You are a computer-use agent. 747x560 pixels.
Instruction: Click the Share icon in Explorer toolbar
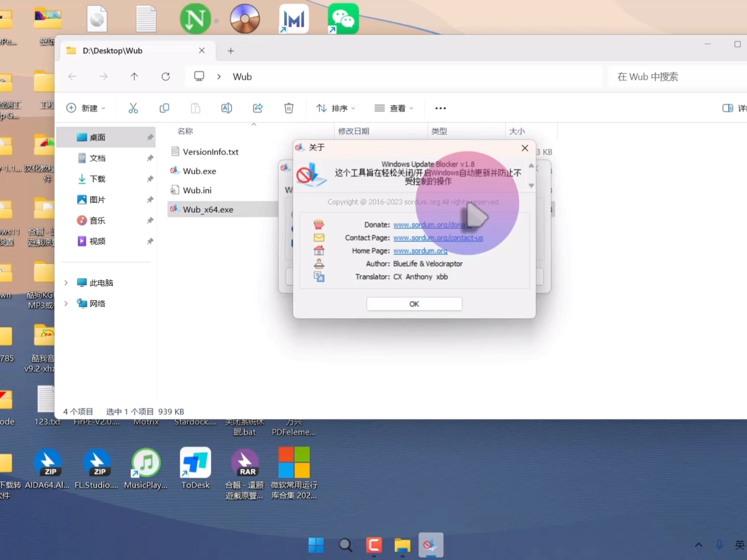258,108
